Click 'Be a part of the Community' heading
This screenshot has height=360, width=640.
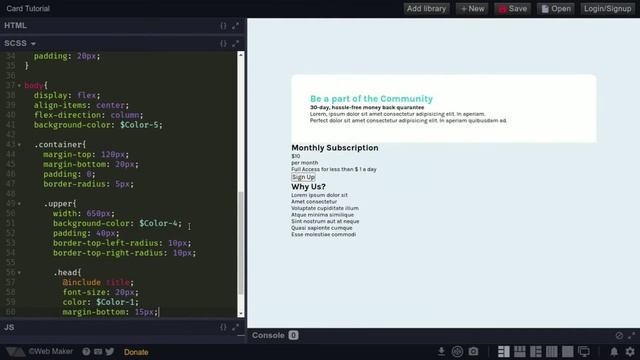pyautogui.click(x=371, y=99)
